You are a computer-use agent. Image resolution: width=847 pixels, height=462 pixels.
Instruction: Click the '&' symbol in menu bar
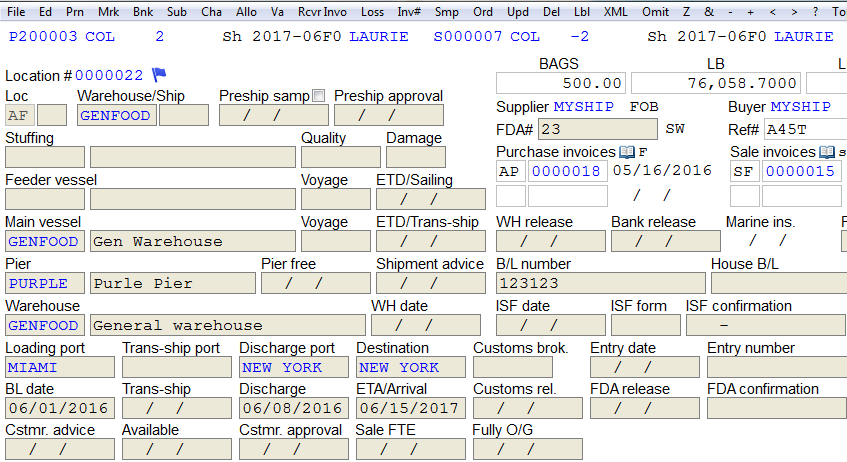coord(709,11)
